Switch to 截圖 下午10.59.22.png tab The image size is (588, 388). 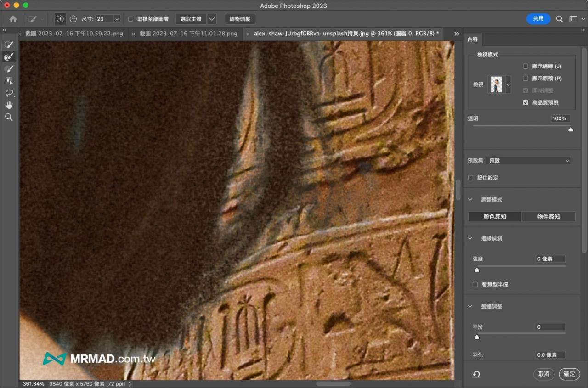tap(74, 34)
